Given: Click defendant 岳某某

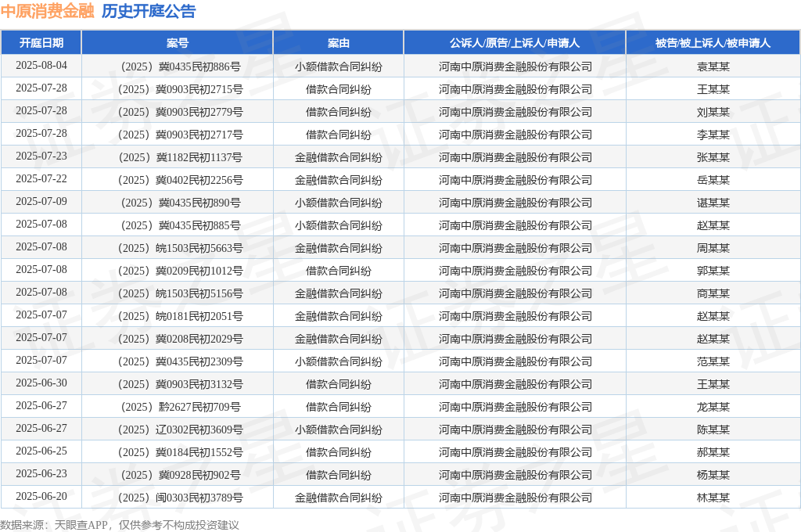Looking at the screenshot, I should 713,180.
